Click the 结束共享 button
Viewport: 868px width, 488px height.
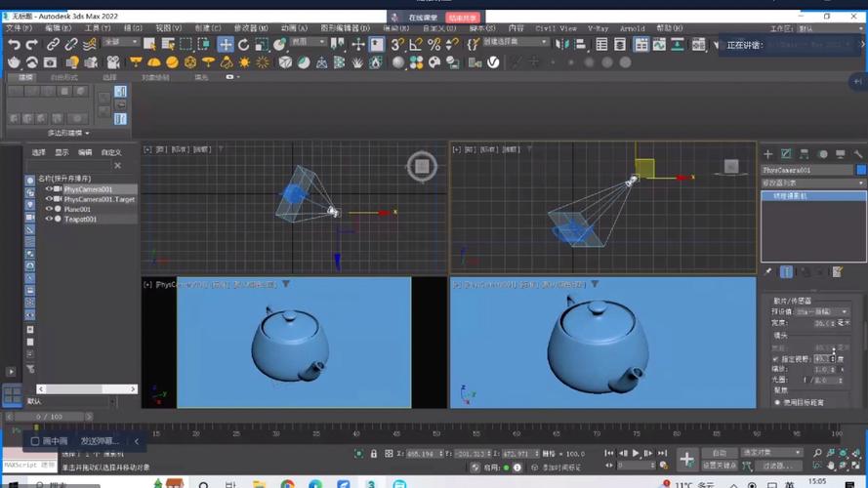(463, 18)
